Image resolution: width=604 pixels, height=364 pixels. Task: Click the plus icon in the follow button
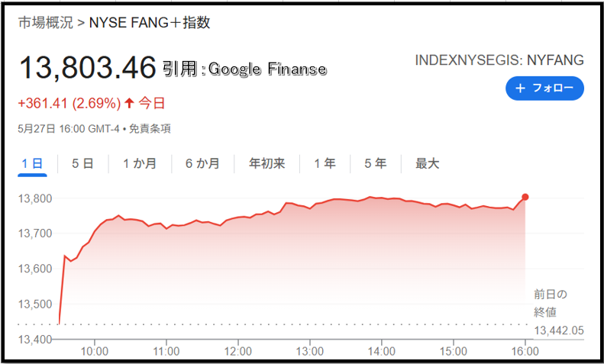[x=520, y=88]
